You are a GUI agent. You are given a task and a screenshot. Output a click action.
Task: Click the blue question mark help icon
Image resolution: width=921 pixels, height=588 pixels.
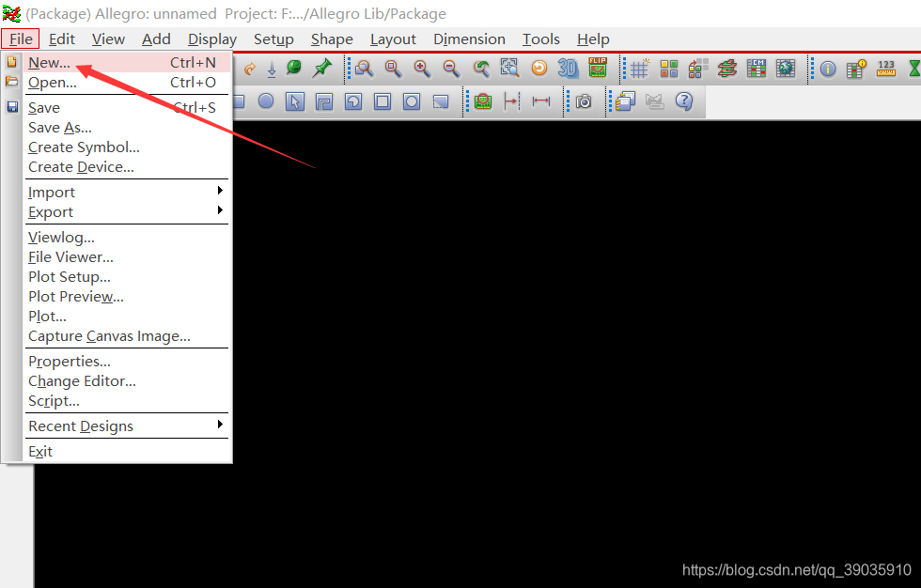pos(684,101)
